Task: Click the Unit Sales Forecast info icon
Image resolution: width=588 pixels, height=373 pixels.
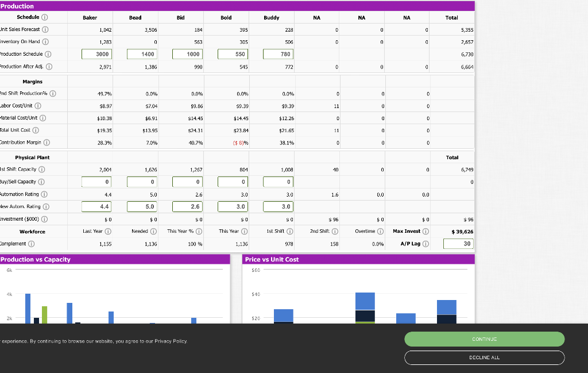Action: [x=47, y=29]
